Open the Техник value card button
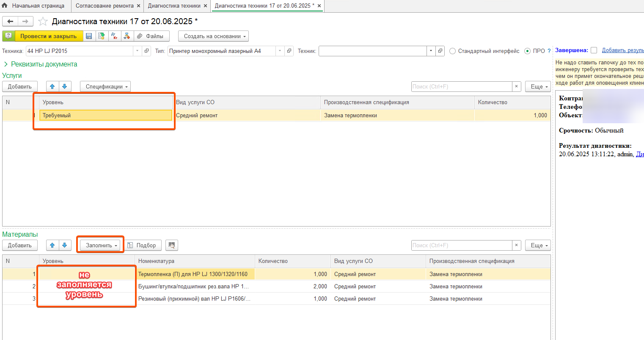Screen dimensions: 644x340 point(440,51)
